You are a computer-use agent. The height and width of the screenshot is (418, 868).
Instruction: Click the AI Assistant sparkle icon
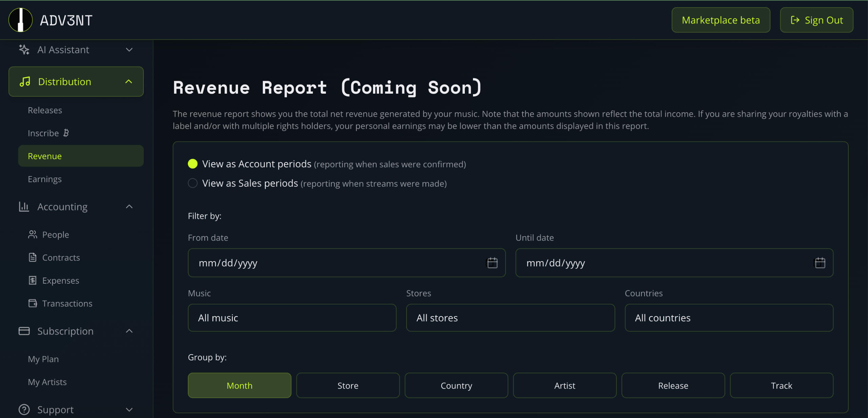[x=24, y=50]
